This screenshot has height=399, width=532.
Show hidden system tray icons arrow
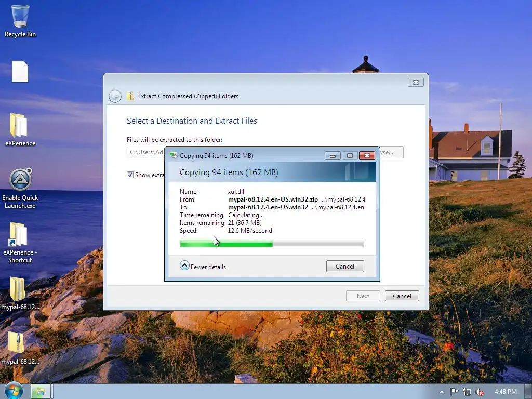click(x=442, y=392)
